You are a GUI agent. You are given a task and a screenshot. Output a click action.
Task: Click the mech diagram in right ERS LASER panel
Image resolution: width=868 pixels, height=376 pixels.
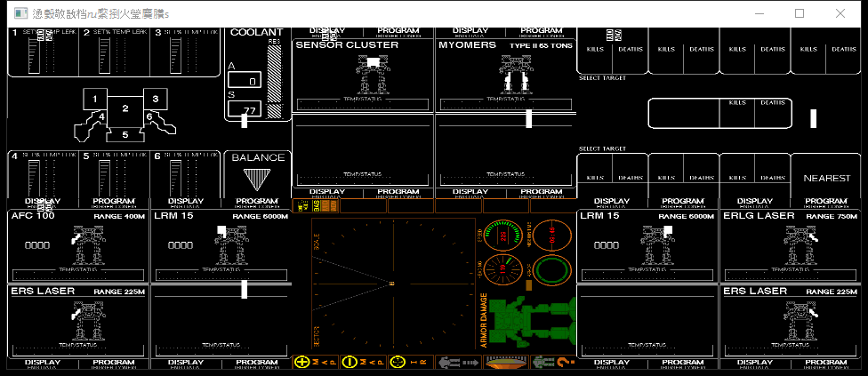point(800,321)
